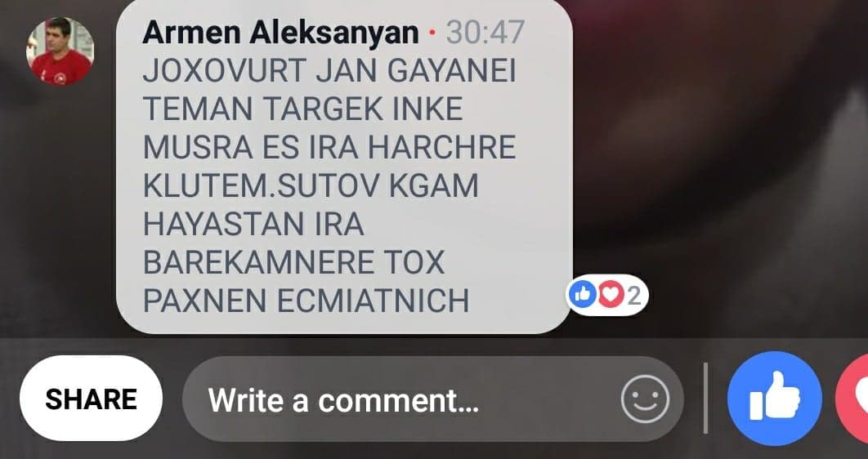868x459 pixels.
Task: Send a Love with the big red heart
Action: coord(852,399)
